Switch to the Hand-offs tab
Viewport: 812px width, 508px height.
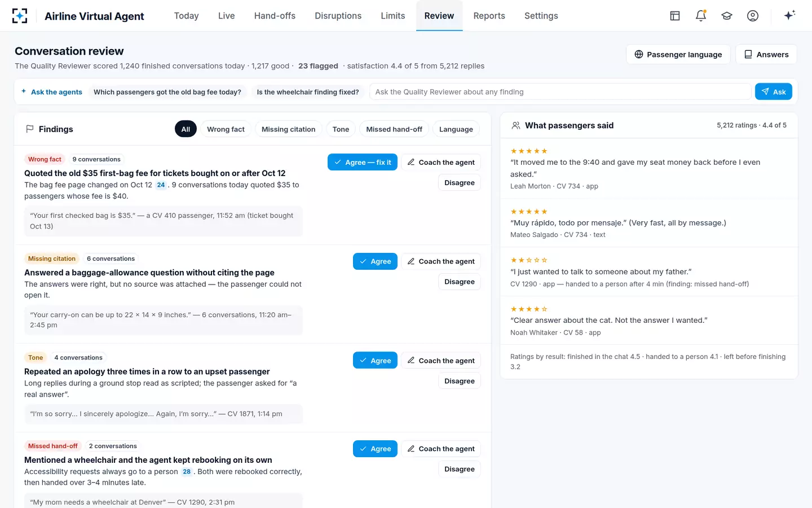tap(275, 16)
